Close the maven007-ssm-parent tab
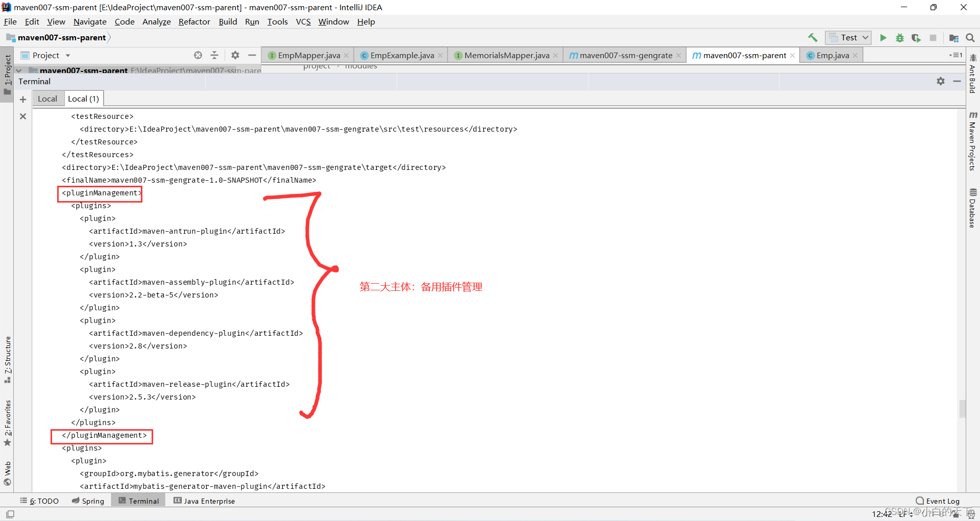The width and height of the screenshot is (980, 521). tap(793, 56)
